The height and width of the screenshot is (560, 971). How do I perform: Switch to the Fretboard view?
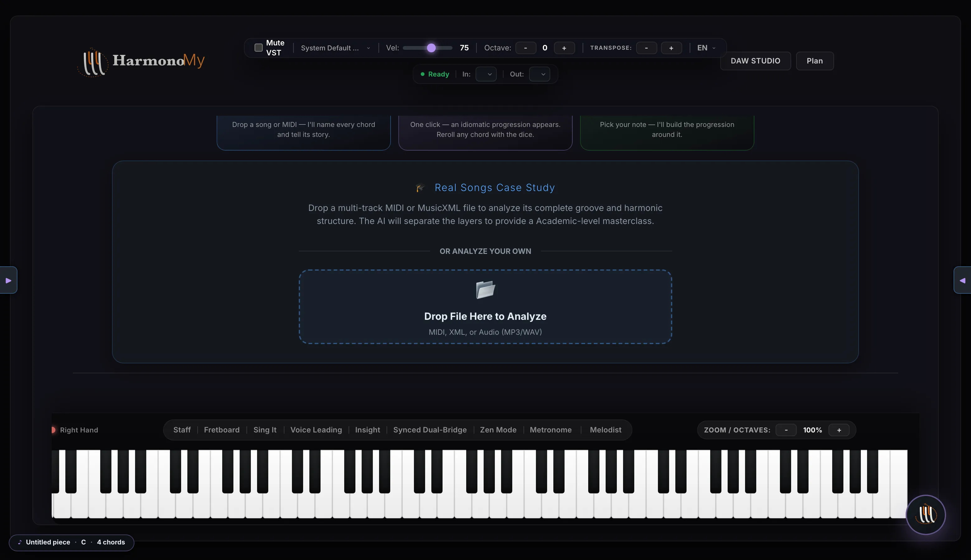tap(222, 430)
